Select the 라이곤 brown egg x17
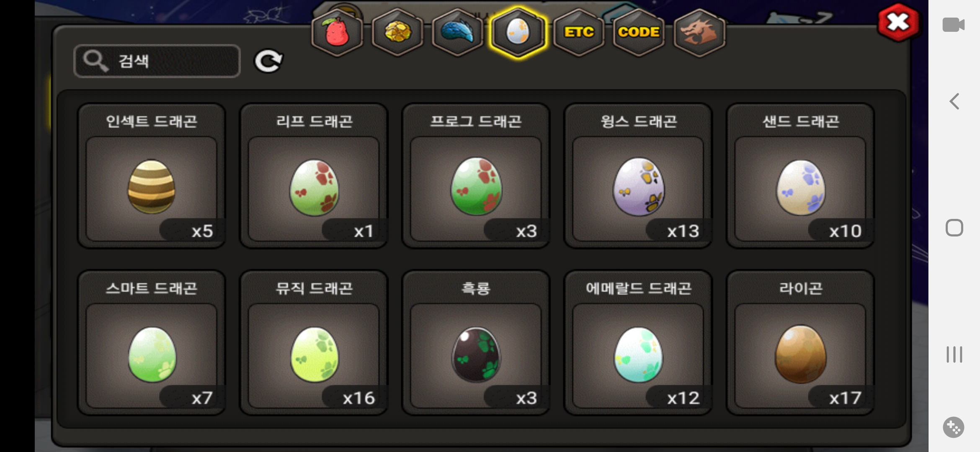The height and width of the screenshot is (452, 980). pyautogui.click(x=800, y=343)
